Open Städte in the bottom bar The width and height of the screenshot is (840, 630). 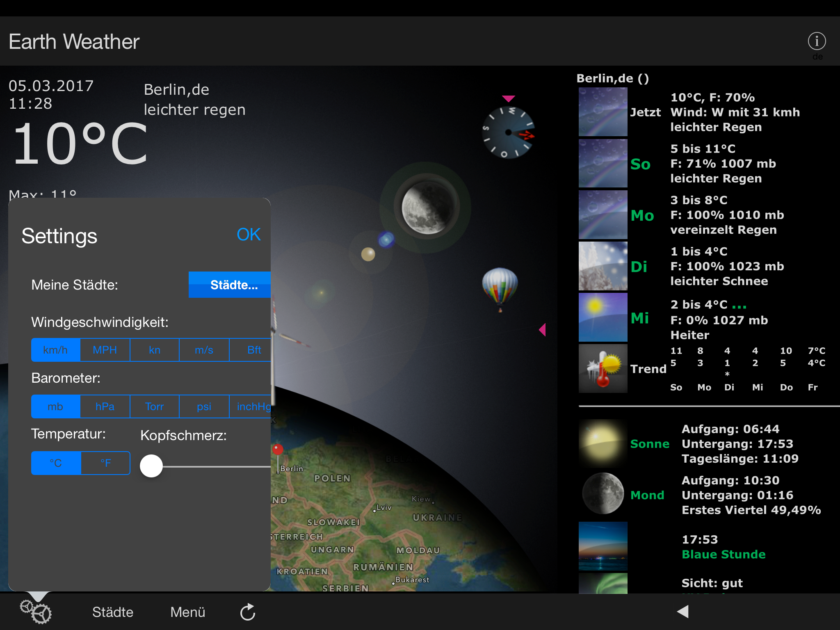(113, 612)
